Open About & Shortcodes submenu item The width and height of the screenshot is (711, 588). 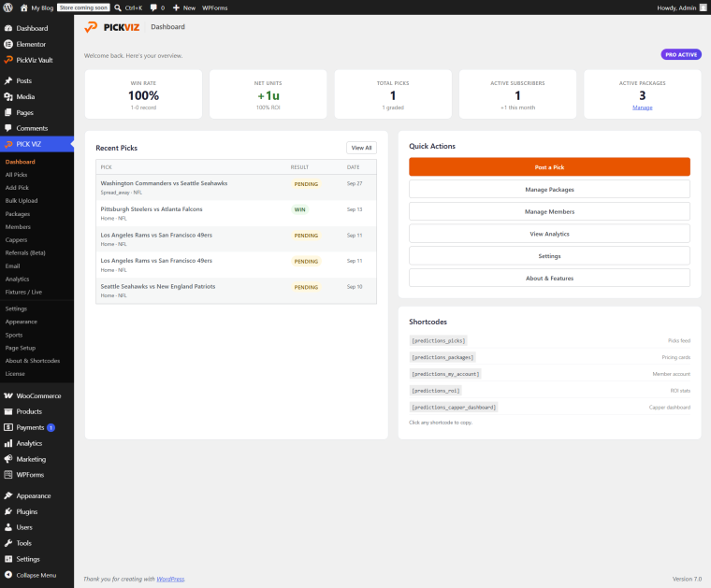pos(33,361)
